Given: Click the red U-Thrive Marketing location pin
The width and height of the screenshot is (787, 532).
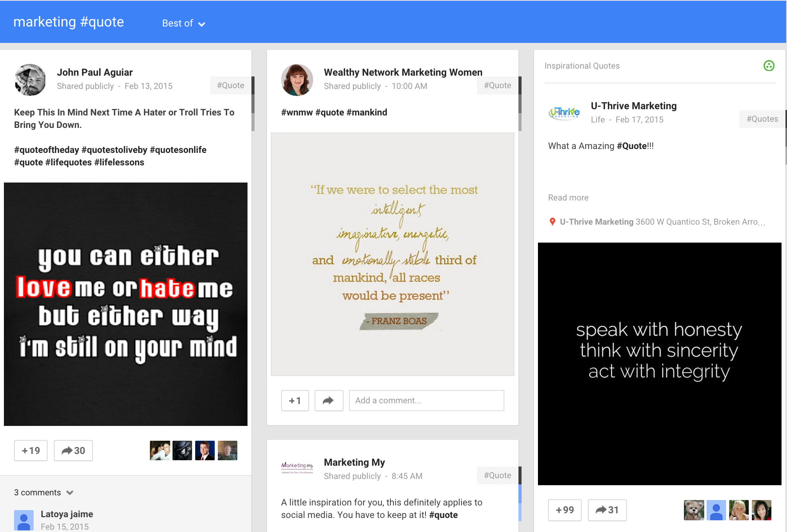Looking at the screenshot, I should (552, 222).
